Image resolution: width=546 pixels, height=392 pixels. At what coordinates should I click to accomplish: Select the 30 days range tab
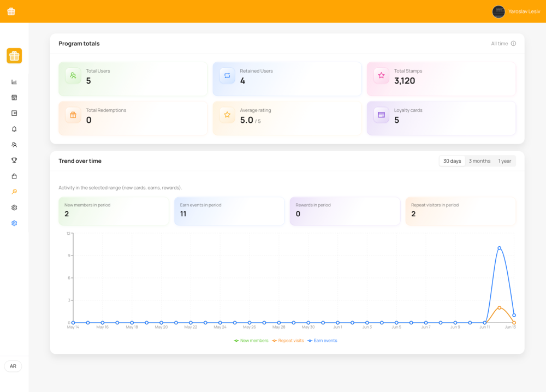coord(452,161)
